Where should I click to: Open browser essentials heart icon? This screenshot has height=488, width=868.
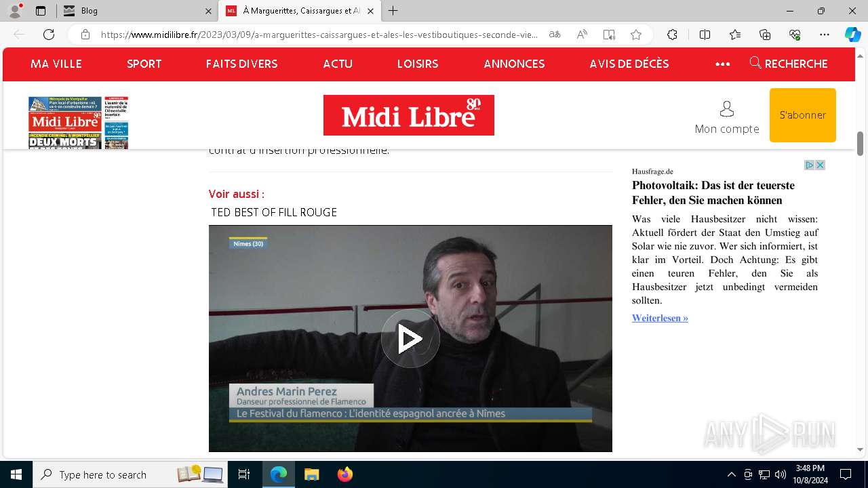[795, 35]
